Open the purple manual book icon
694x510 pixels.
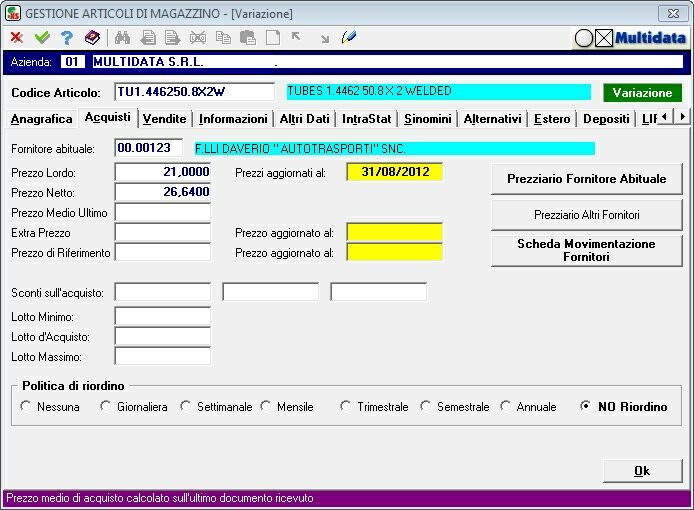click(x=93, y=38)
